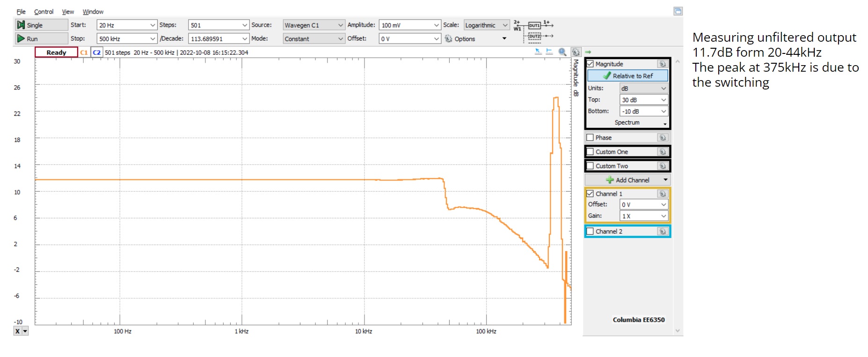Enable the Channel 2 checkbox

pyautogui.click(x=590, y=231)
